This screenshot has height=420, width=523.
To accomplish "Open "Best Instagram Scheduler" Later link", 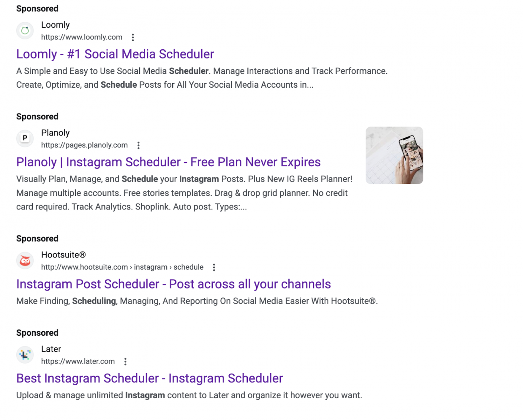I will point(149,378).
